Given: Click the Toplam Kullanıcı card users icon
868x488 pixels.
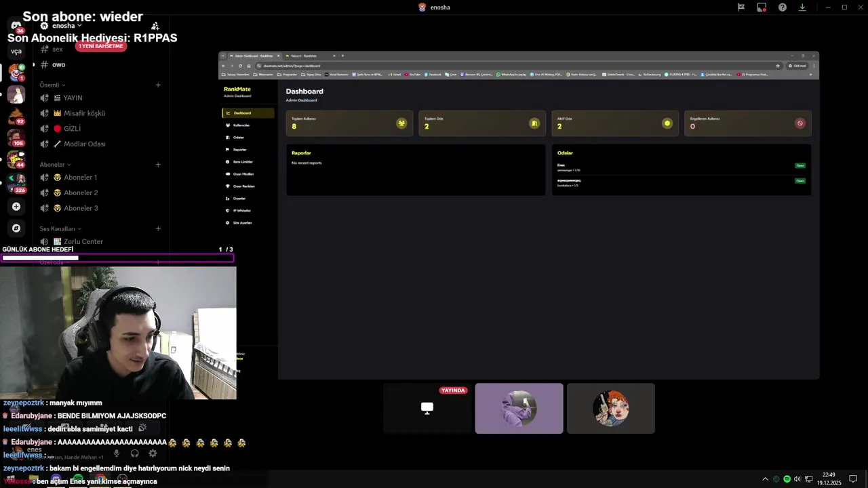Looking at the screenshot, I should (401, 123).
